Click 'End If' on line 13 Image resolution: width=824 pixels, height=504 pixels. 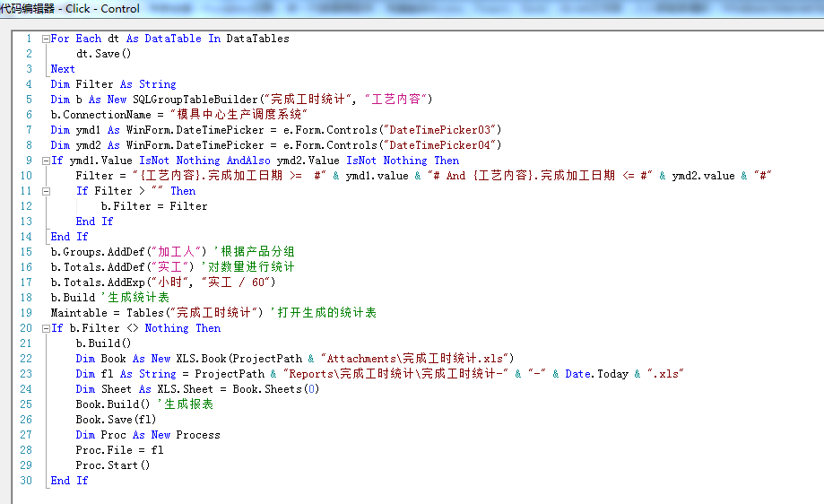pos(94,222)
